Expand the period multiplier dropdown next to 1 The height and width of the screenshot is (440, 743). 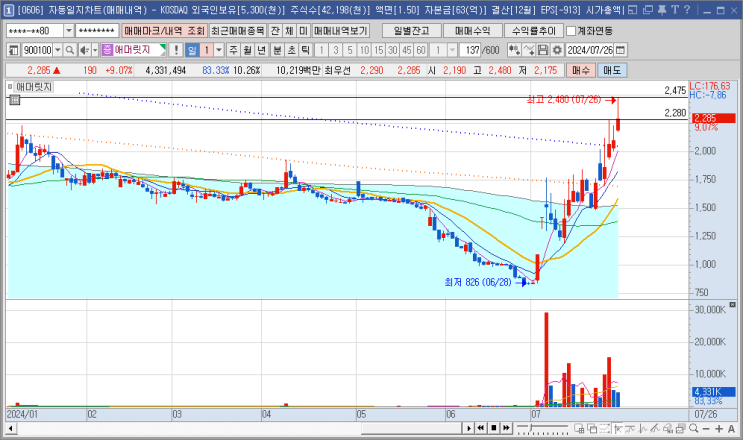click(219, 50)
